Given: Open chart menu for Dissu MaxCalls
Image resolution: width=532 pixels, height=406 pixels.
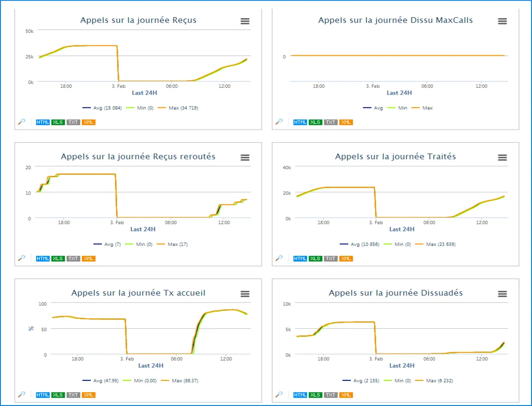Looking at the screenshot, I should pyautogui.click(x=502, y=21).
